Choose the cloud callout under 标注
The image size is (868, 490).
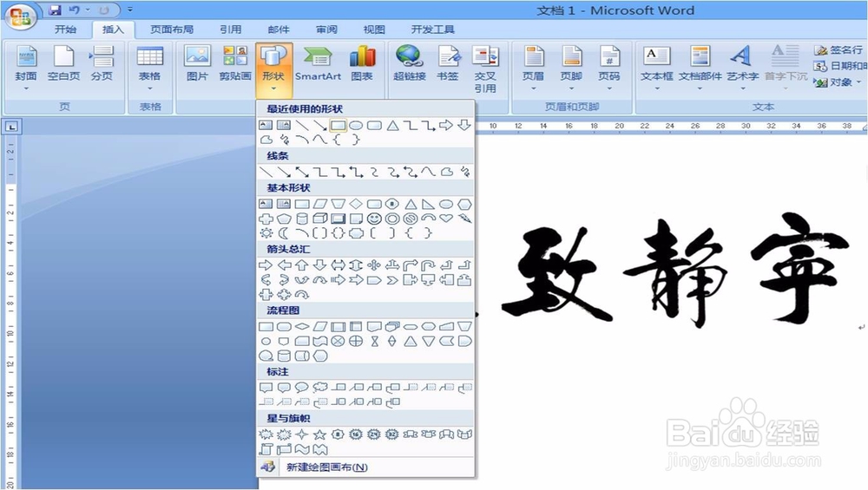click(x=320, y=387)
